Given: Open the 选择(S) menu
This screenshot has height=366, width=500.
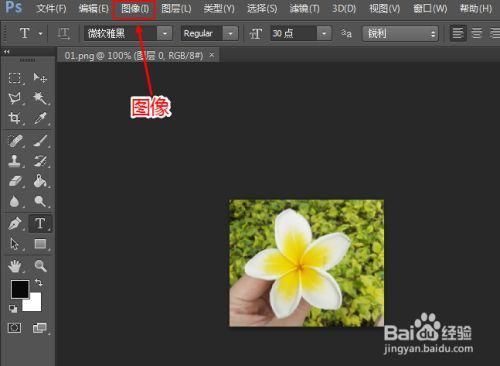Looking at the screenshot, I should [262, 8].
